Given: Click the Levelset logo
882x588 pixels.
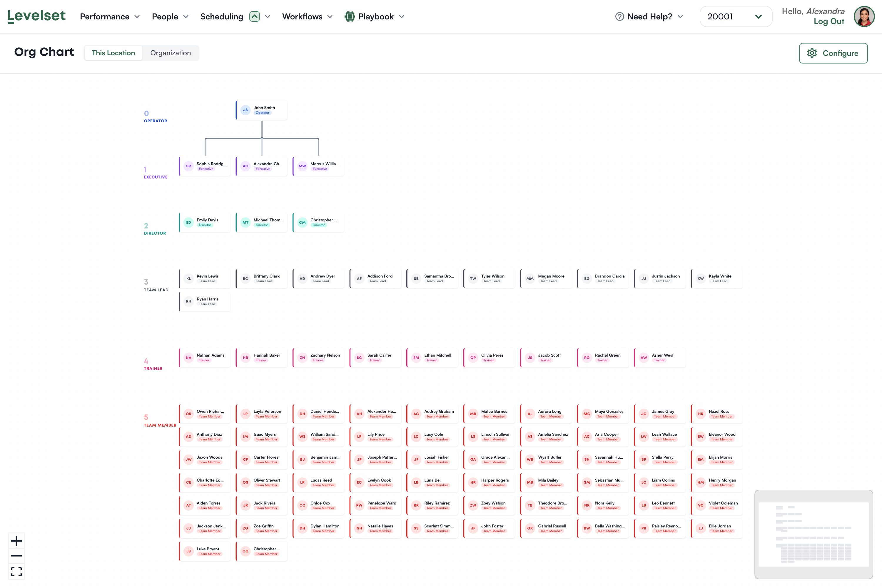Looking at the screenshot, I should click(36, 16).
